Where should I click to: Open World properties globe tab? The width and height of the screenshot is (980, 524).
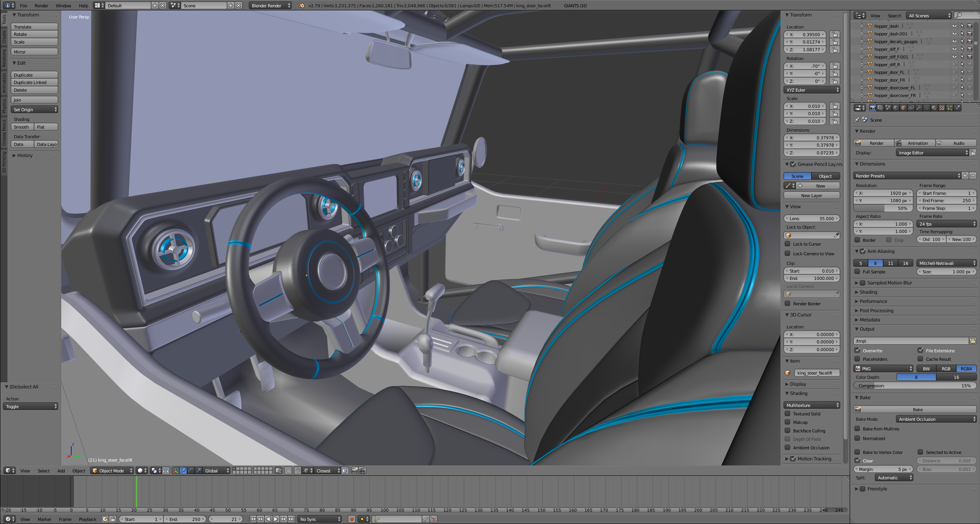[x=896, y=108]
